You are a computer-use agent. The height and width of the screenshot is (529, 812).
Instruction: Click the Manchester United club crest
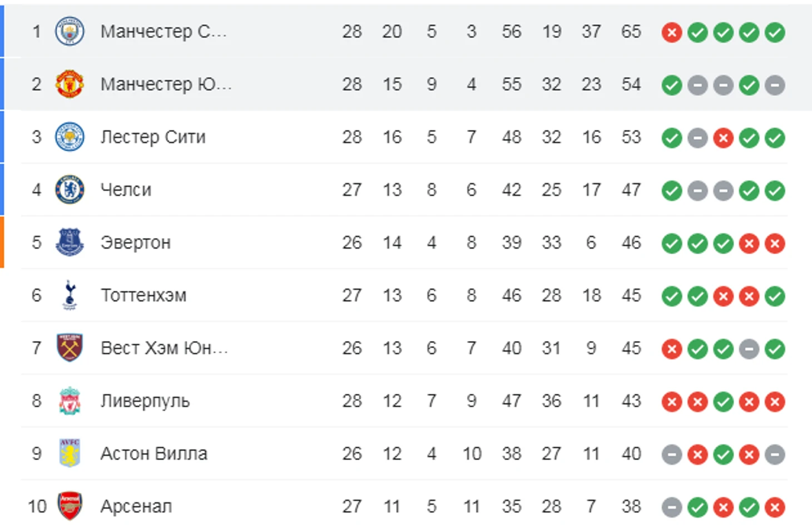point(70,84)
